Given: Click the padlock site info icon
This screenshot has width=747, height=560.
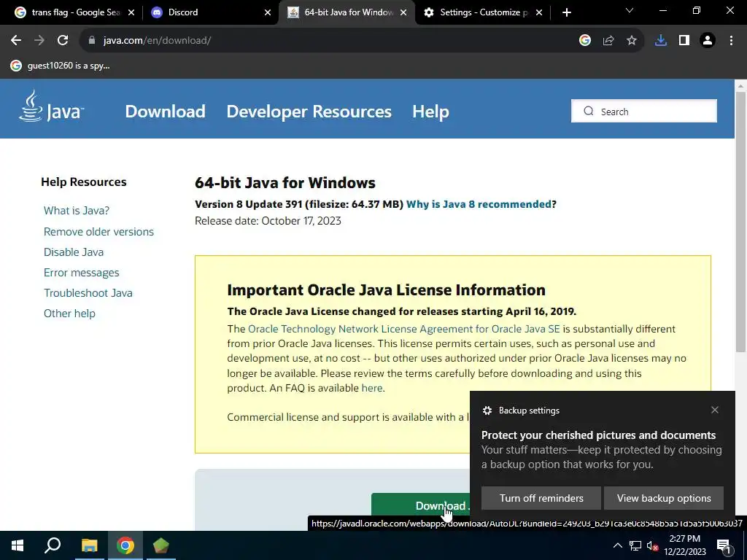Looking at the screenshot, I should click(92, 41).
